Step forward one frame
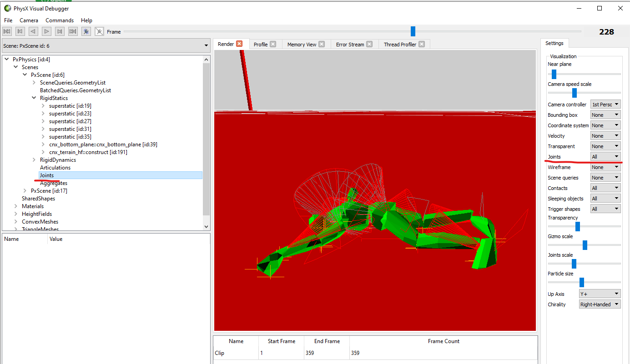630x364 pixels. 59,31
